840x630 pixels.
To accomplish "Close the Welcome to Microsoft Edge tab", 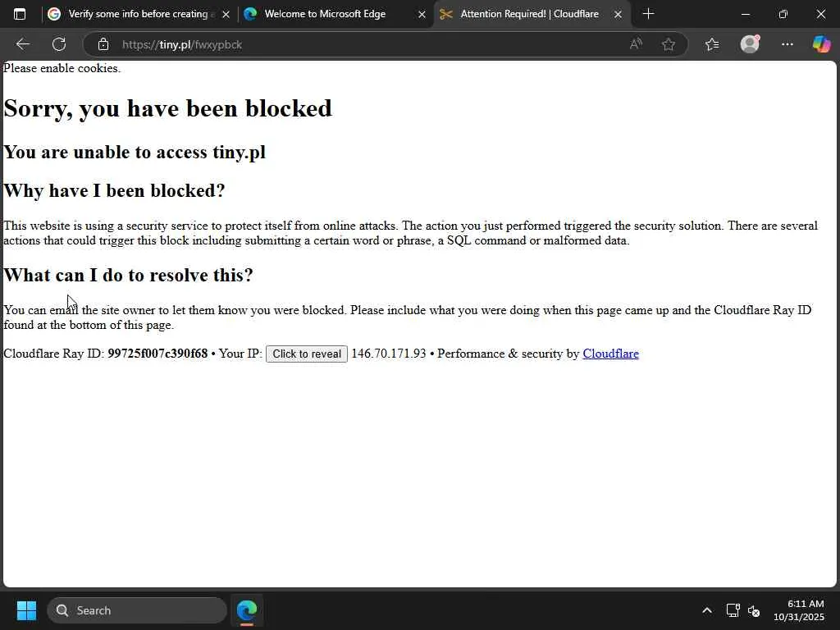I will (422, 15).
